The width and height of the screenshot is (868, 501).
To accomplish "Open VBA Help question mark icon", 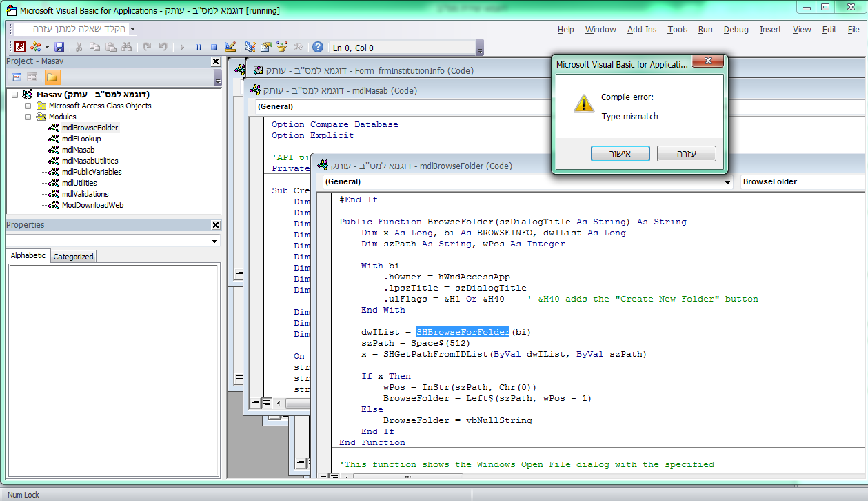I will click(x=317, y=47).
